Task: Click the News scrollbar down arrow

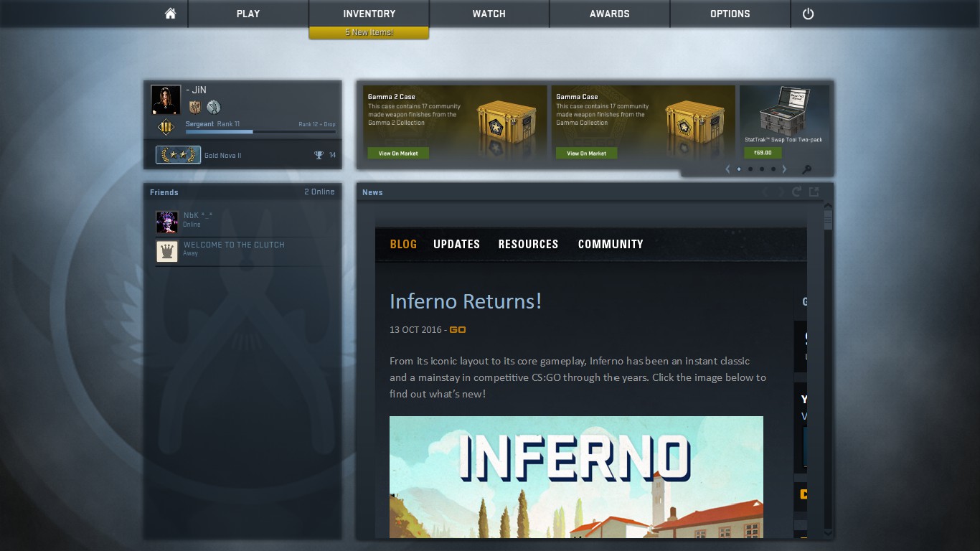Action: (x=828, y=534)
